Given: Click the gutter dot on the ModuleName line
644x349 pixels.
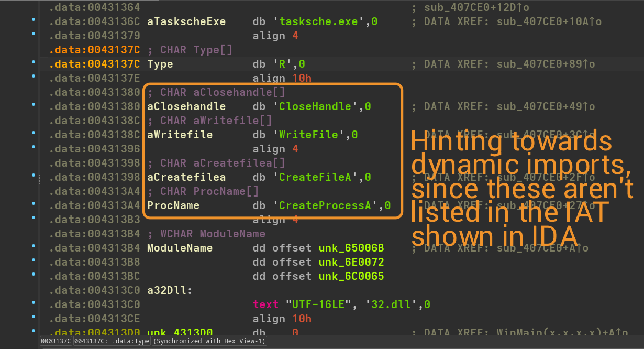Looking at the screenshot, I should tap(34, 246).
